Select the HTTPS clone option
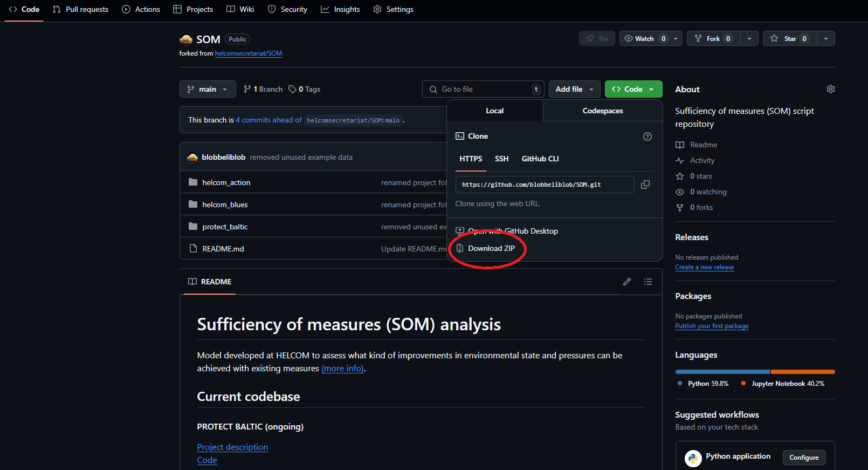 tap(471, 159)
